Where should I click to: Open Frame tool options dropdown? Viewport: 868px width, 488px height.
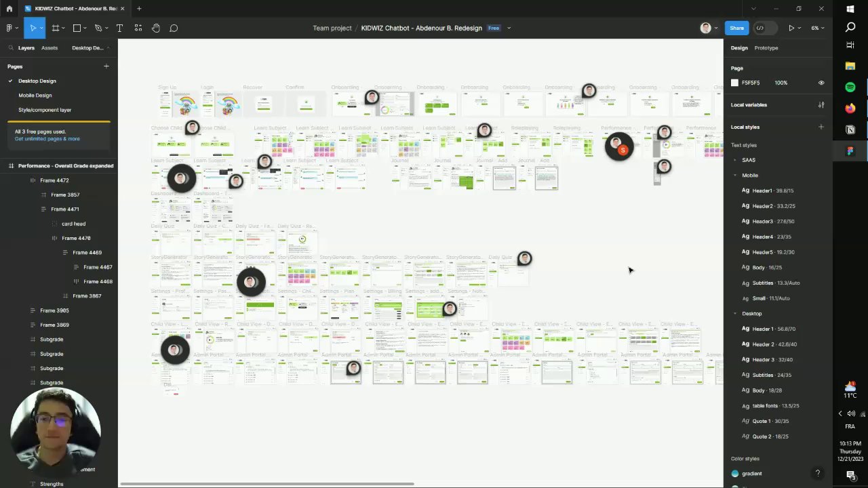click(63, 28)
